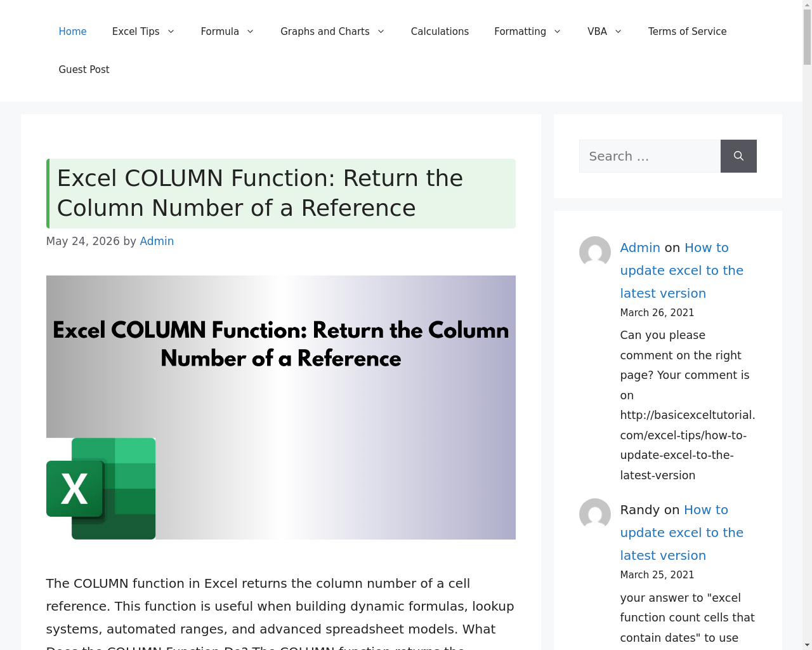
Task: Open the Formatting menu
Action: 520,32
